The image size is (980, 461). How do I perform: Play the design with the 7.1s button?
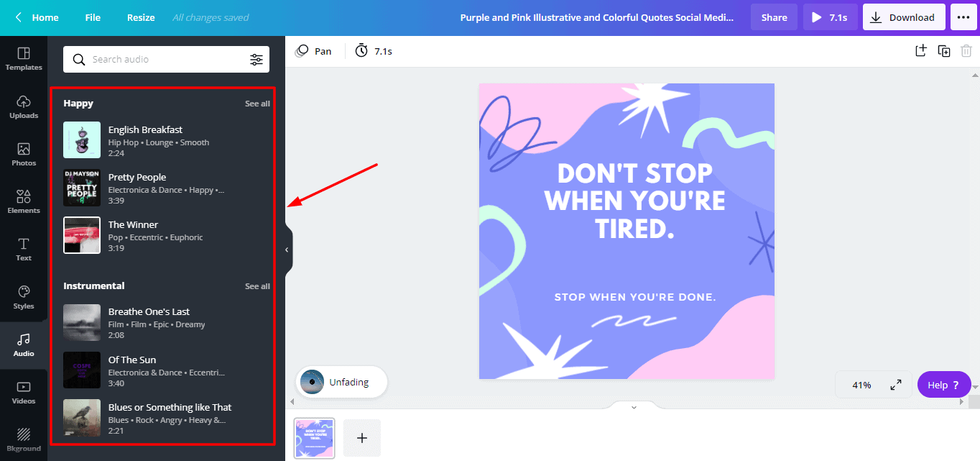[830, 17]
